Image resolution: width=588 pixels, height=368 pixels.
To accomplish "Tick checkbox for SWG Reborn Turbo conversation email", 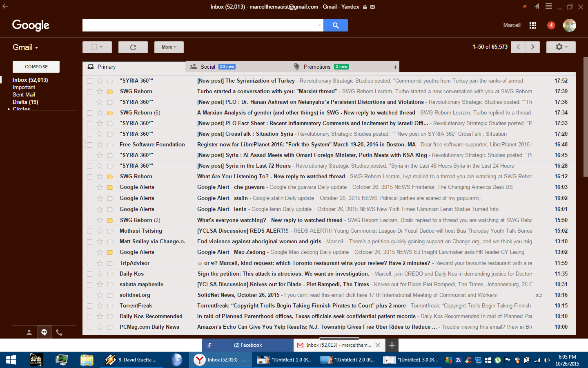I will pos(89,92).
